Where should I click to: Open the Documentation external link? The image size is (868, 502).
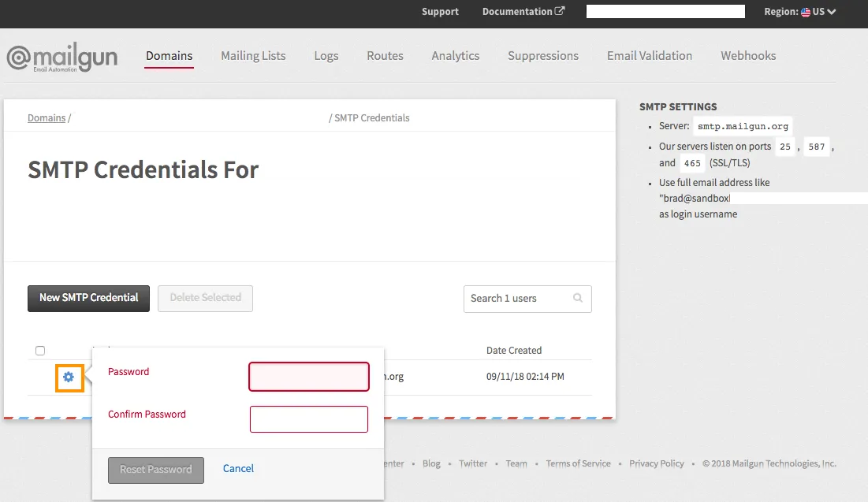tap(523, 12)
